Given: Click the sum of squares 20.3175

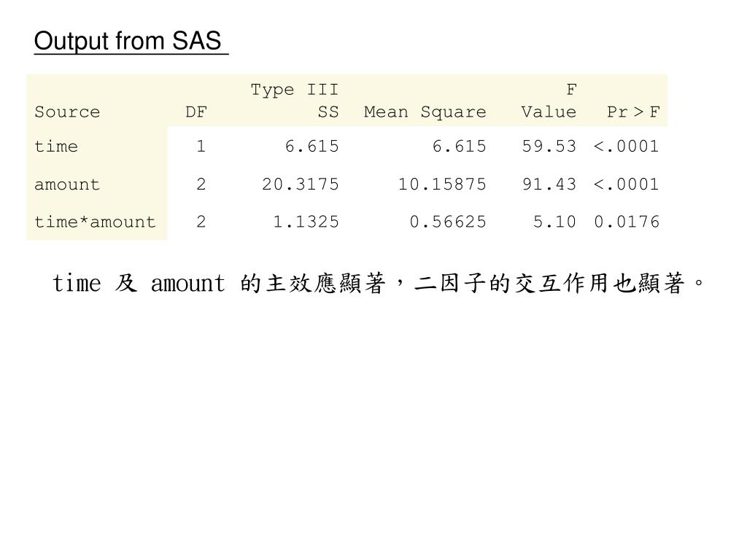Looking at the screenshot, I should [300, 184].
